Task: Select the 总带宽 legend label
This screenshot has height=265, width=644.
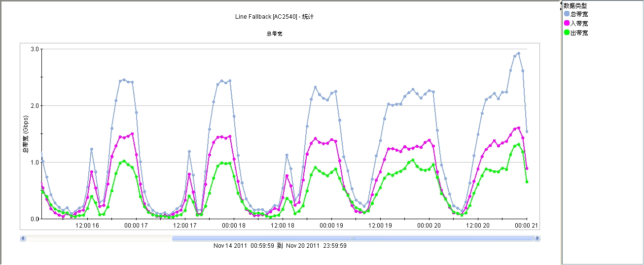Action: point(579,14)
